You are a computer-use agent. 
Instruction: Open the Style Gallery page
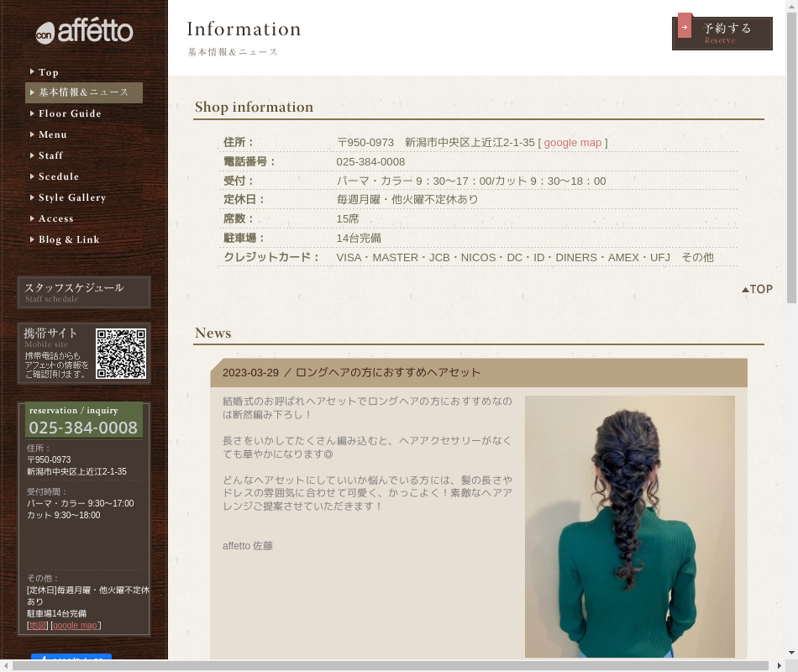72,197
